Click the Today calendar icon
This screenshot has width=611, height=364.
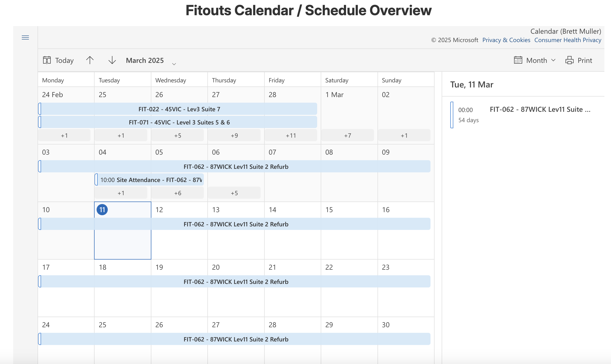point(47,60)
